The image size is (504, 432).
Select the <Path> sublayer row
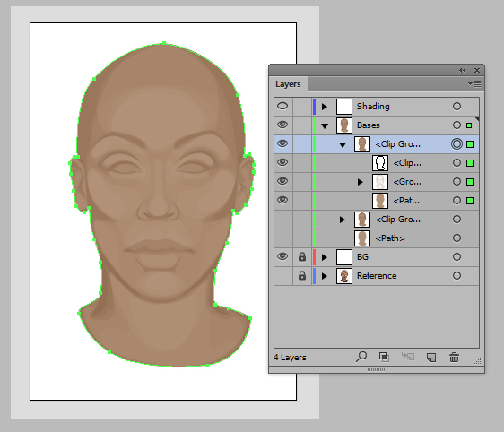pos(377,238)
